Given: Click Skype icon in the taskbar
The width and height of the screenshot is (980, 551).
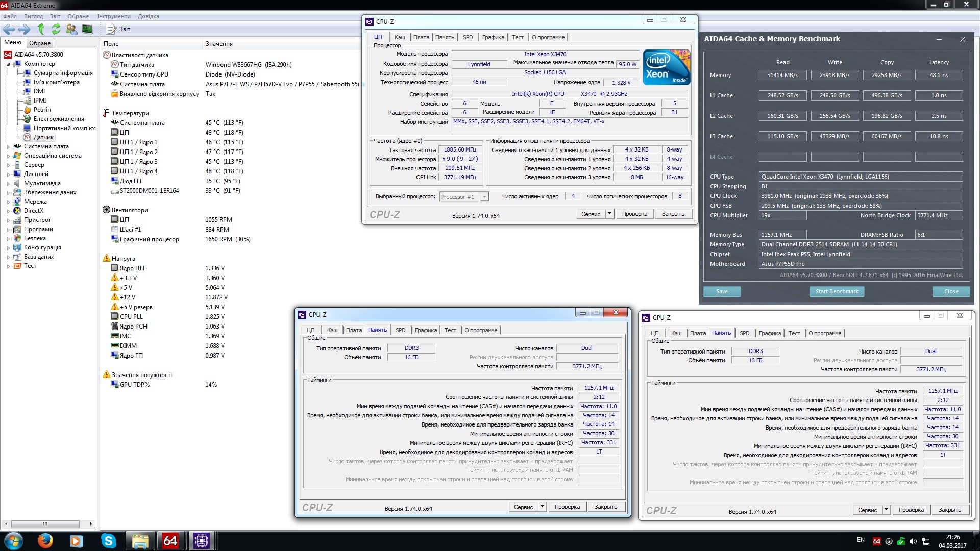Looking at the screenshot, I should coord(108,541).
